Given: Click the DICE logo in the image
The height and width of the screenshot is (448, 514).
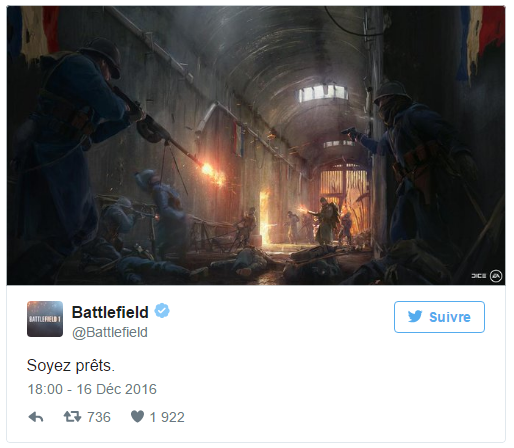Looking at the screenshot, I should click(479, 276).
